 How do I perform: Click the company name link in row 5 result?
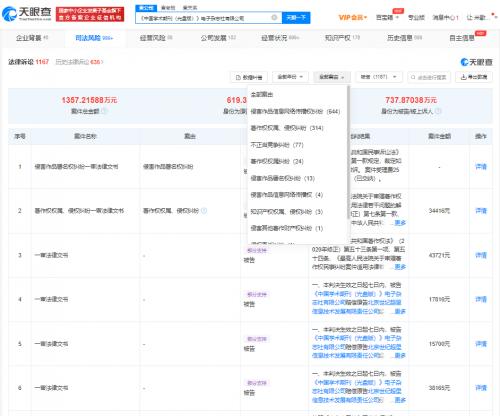357,342
